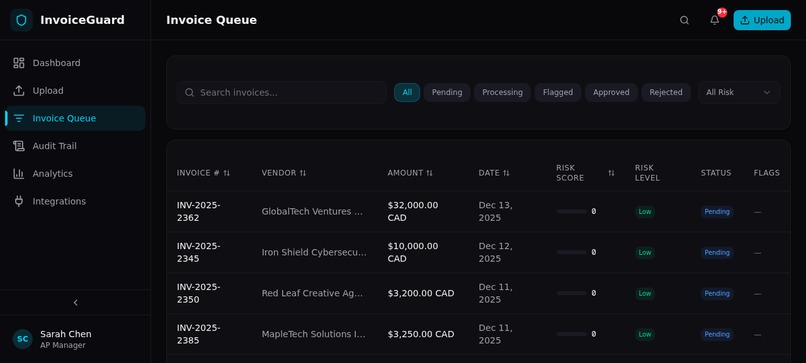Click the SC user avatar
The image size is (806, 363).
click(23, 339)
